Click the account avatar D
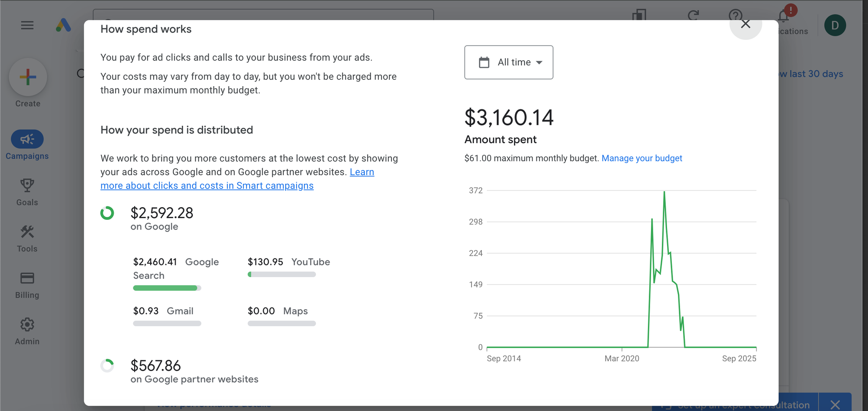The height and width of the screenshot is (411, 868). click(x=835, y=25)
